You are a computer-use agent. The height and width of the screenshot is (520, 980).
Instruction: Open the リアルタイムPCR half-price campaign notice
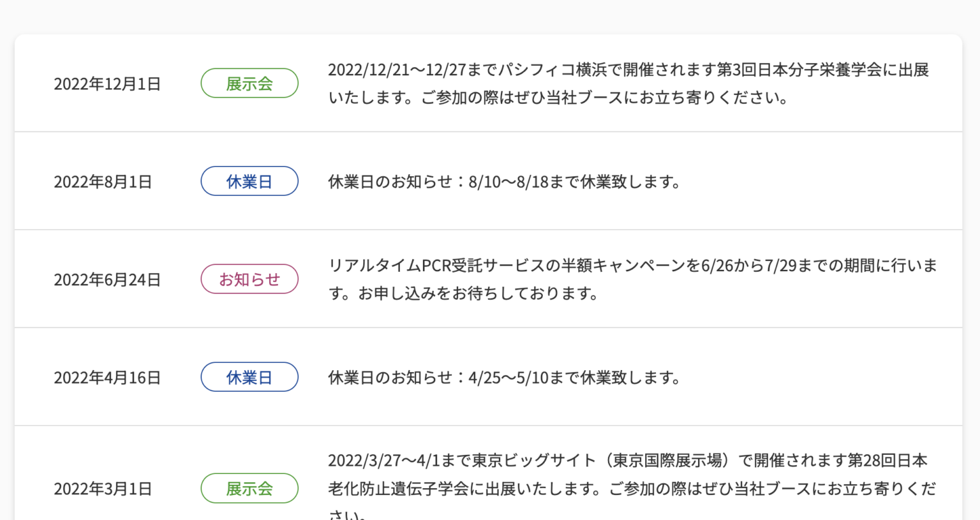pos(633,279)
